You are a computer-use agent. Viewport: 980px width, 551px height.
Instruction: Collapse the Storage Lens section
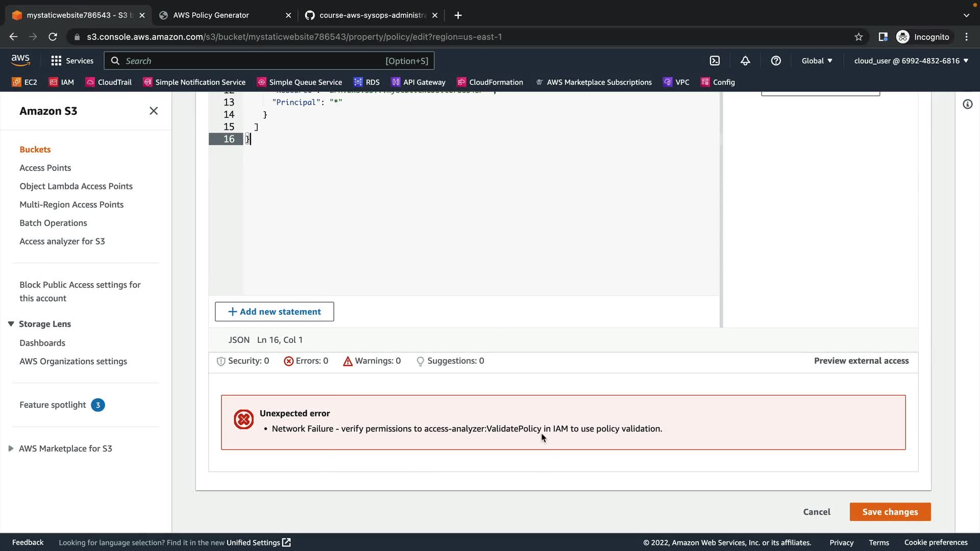coord(11,324)
